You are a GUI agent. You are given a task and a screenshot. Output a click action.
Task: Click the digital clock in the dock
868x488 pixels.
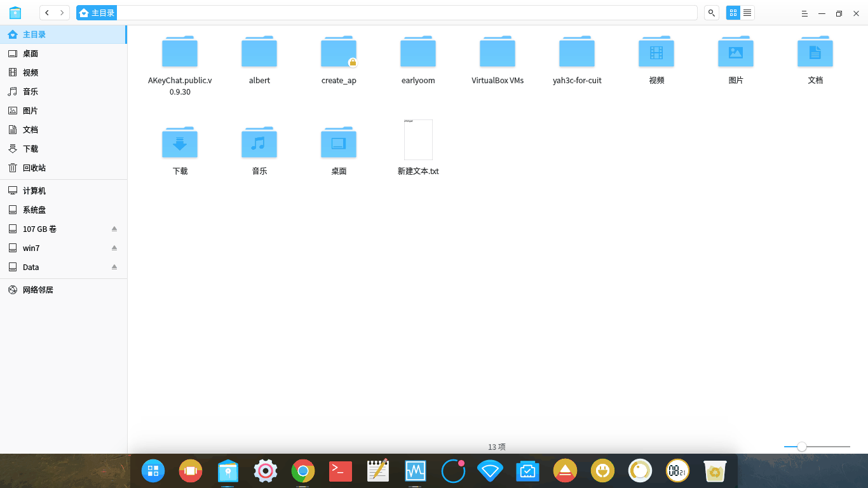[x=678, y=471]
